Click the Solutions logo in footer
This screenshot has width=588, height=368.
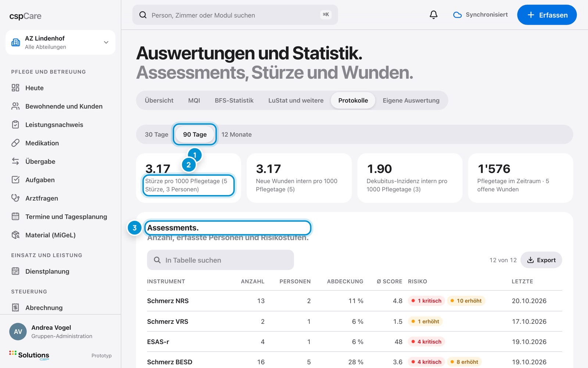[x=29, y=355]
